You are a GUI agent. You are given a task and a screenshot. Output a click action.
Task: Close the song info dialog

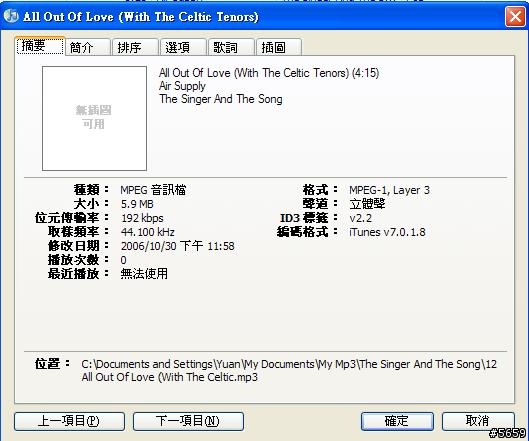pos(515,16)
